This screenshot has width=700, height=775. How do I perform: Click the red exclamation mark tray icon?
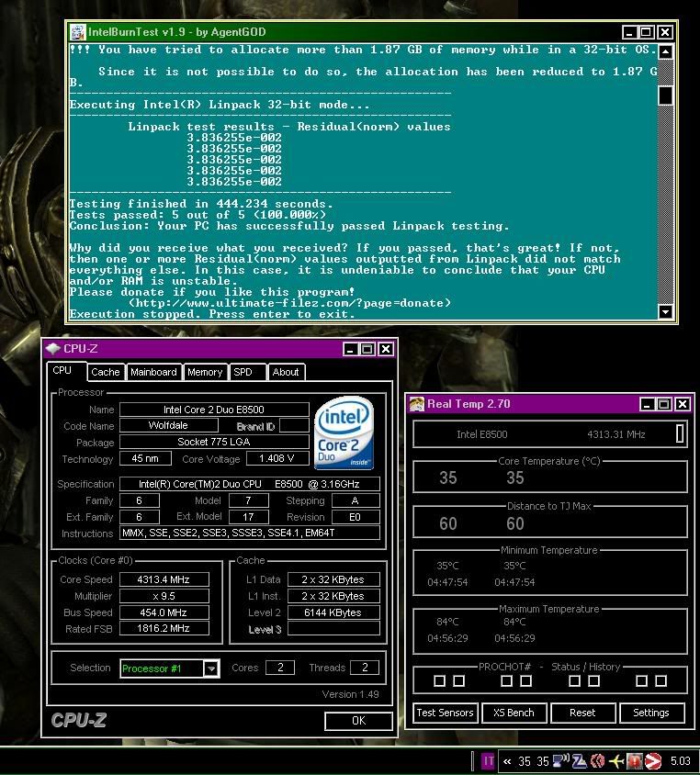(x=634, y=761)
